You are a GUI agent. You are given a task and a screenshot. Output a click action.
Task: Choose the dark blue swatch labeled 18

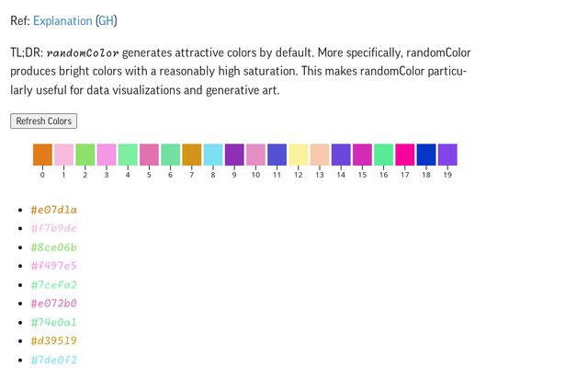[x=426, y=155]
